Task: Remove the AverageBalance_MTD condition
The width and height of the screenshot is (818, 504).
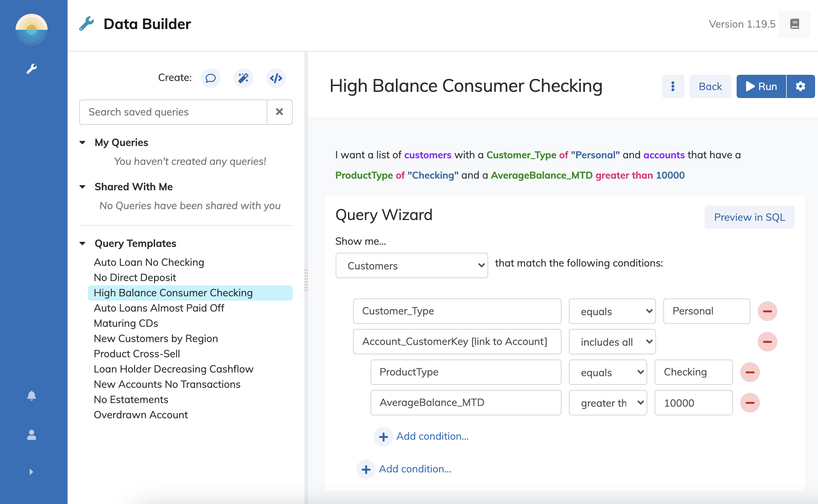Action: pos(750,403)
